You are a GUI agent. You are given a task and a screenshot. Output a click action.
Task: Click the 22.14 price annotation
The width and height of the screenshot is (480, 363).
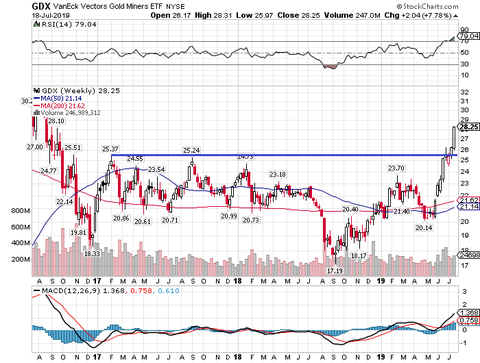click(64, 202)
